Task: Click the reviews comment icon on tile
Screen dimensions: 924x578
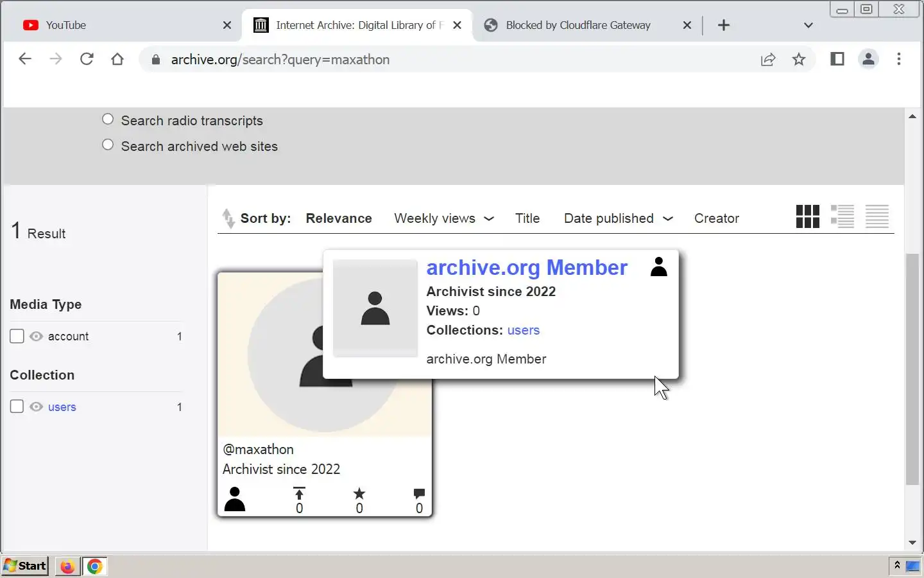Action: pyautogui.click(x=419, y=493)
